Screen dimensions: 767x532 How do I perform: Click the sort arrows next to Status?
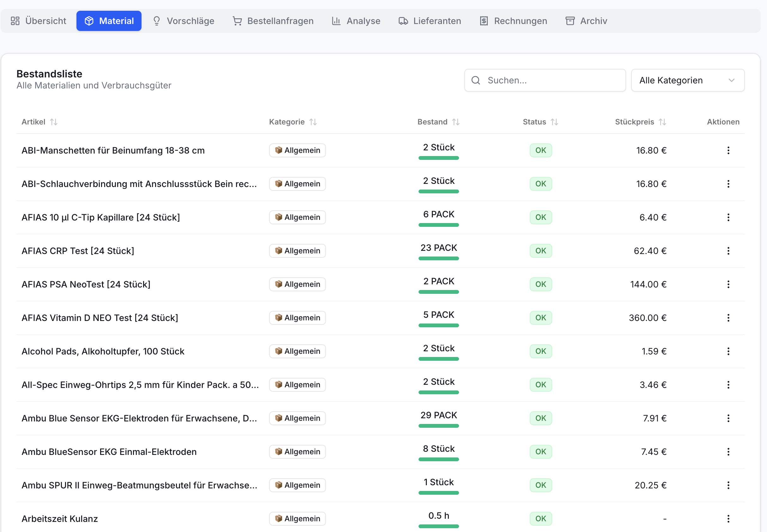(x=554, y=122)
